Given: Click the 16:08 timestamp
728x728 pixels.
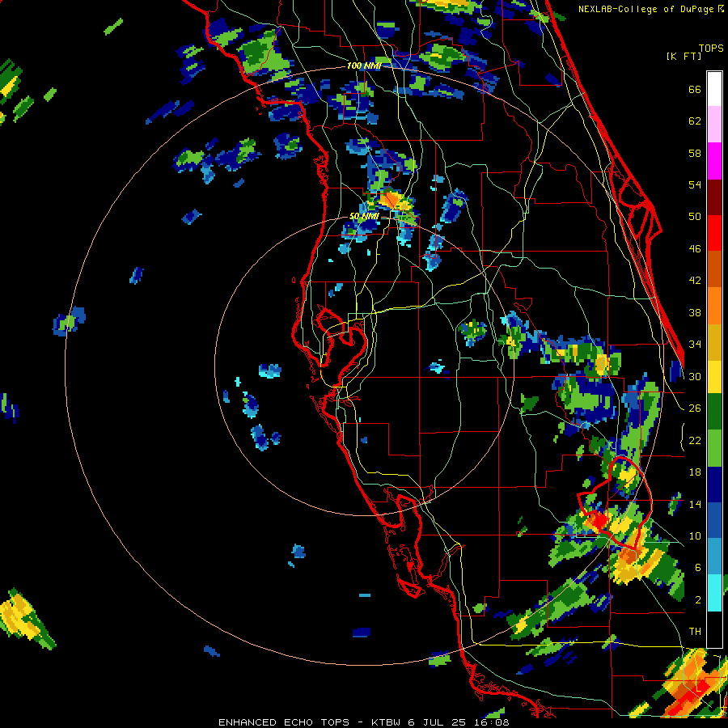Looking at the screenshot, I should [x=492, y=722].
